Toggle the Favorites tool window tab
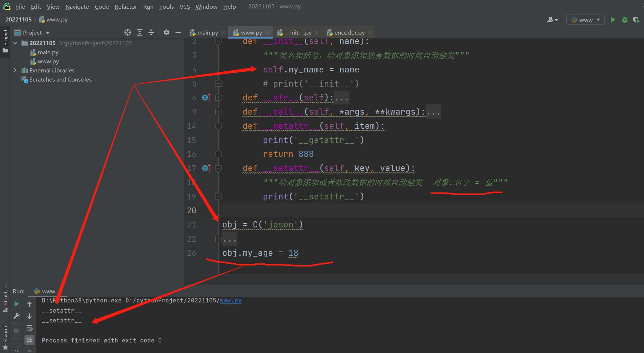 (x=5, y=336)
